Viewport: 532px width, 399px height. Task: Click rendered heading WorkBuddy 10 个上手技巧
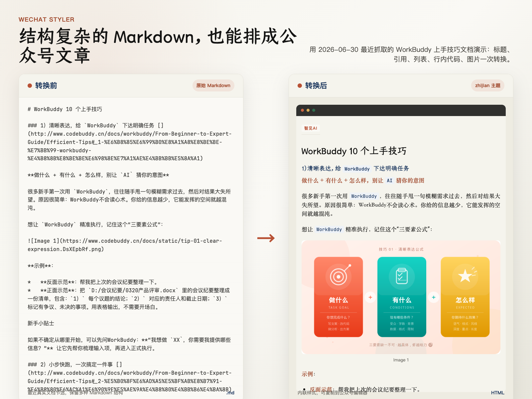[x=354, y=151]
